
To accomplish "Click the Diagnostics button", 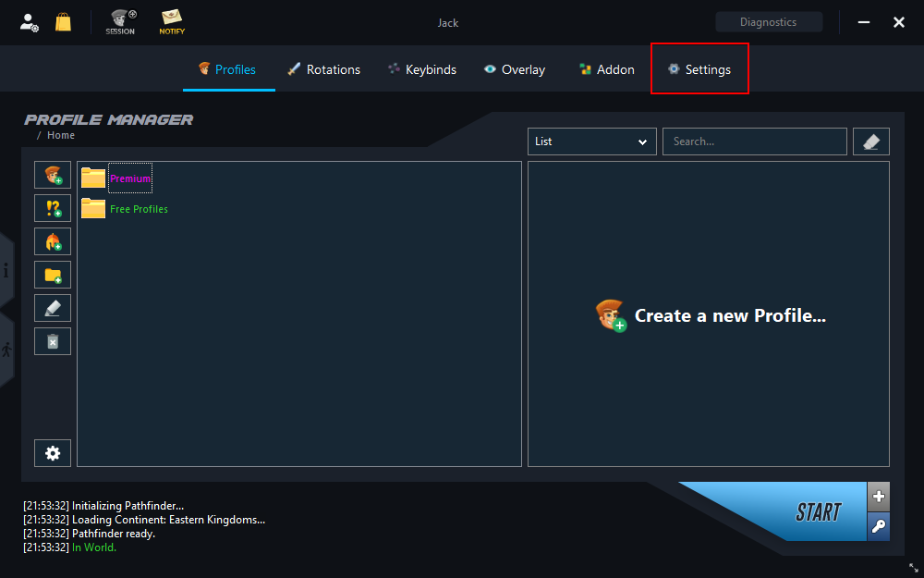I will pos(769,22).
